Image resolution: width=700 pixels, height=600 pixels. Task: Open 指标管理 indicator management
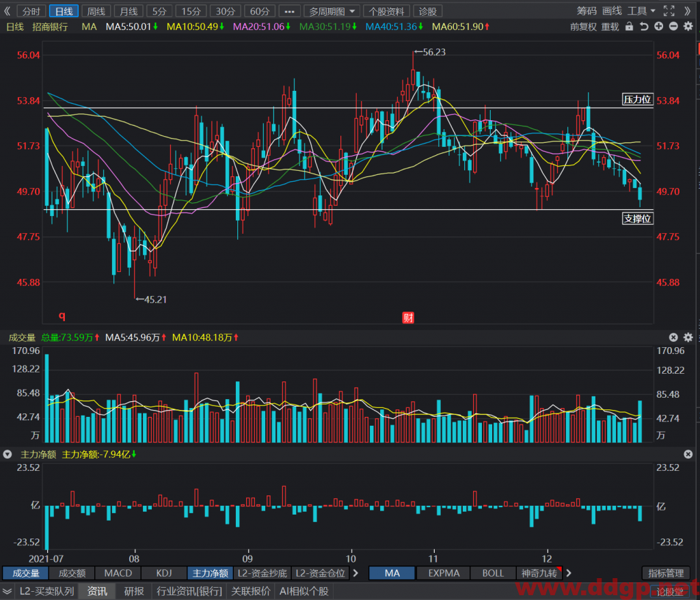666,573
